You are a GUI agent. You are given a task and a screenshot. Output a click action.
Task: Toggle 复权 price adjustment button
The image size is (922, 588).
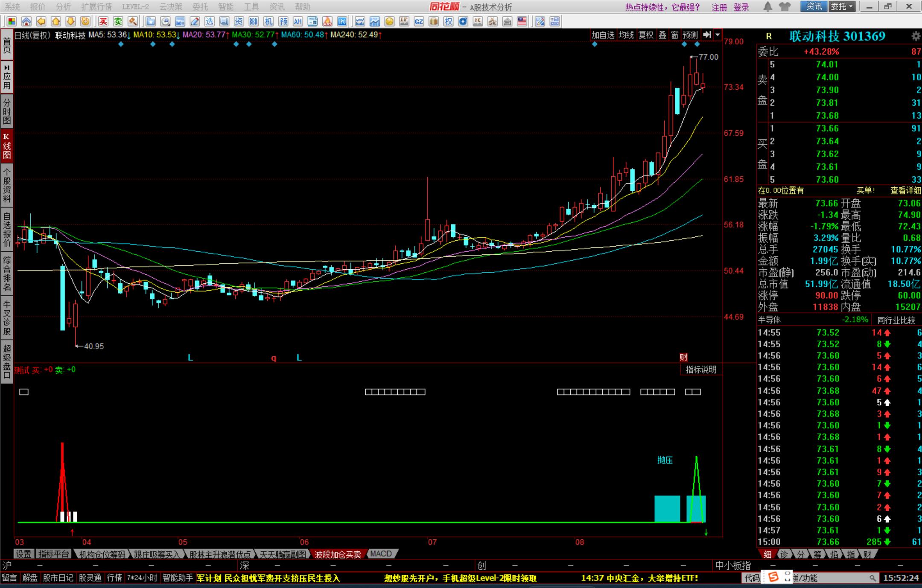(x=646, y=35)
